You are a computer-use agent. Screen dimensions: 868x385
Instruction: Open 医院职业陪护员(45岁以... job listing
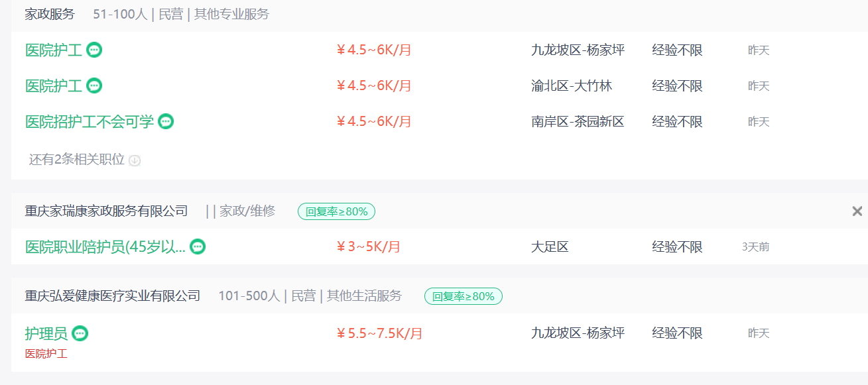click(x=105, y=247)
